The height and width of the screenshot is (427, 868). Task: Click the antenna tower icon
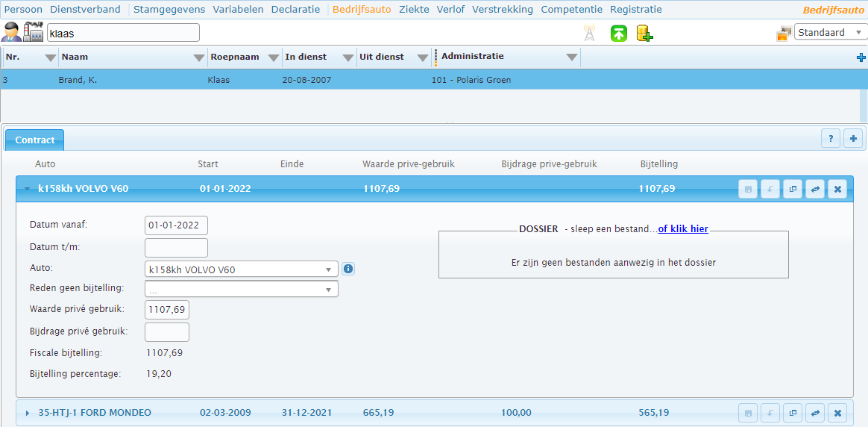(589, 34)
